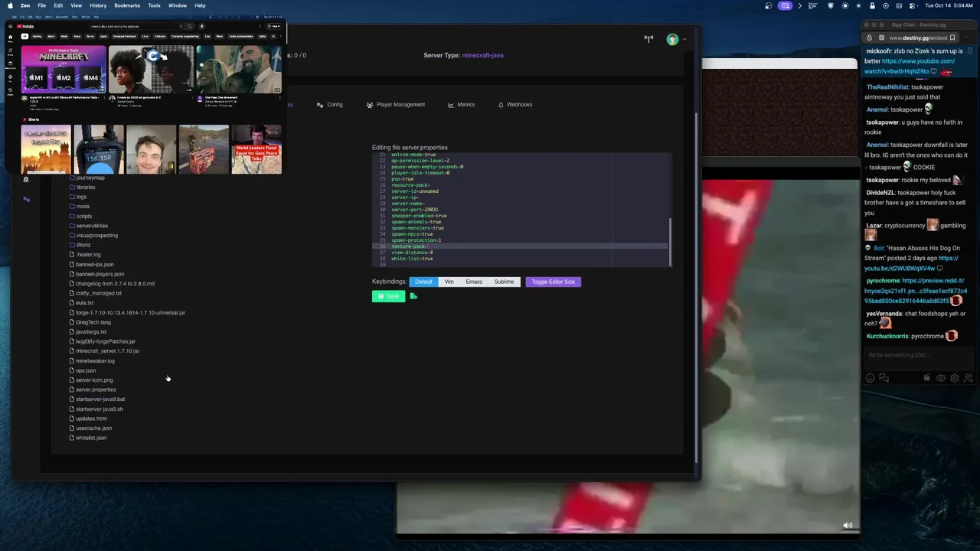Open the chat users list icon
This screenshot has width=980, height=551.
[x=969, y=378]
